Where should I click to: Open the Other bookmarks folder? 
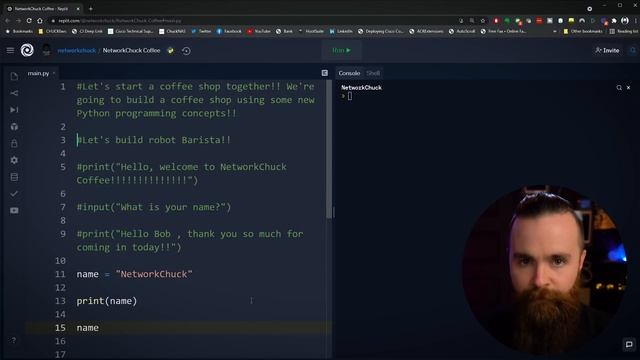pyautogui.click(x=582, y=31)
